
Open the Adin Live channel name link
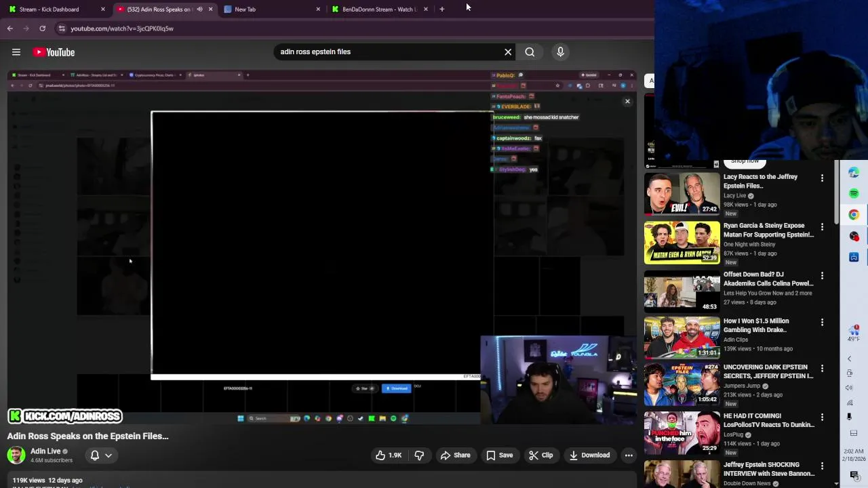click(45, 451)
